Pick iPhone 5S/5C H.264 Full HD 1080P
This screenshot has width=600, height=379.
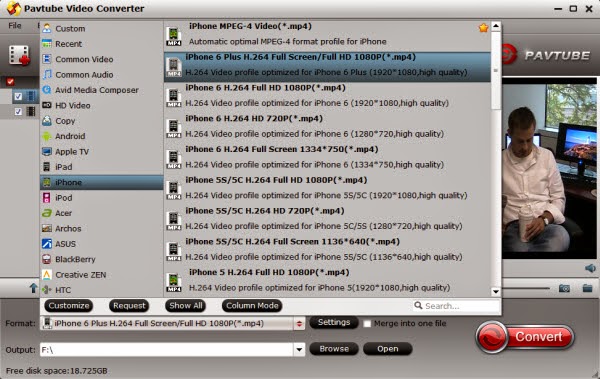(x=327, y=190)
